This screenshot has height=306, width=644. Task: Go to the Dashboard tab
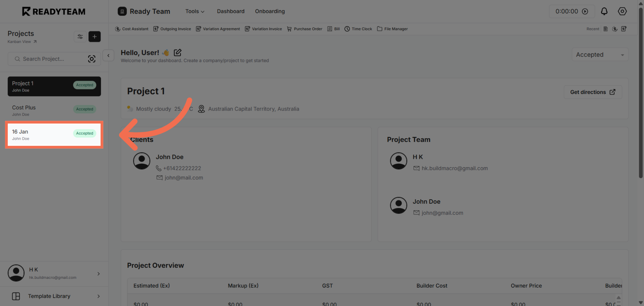click(230, 11)
